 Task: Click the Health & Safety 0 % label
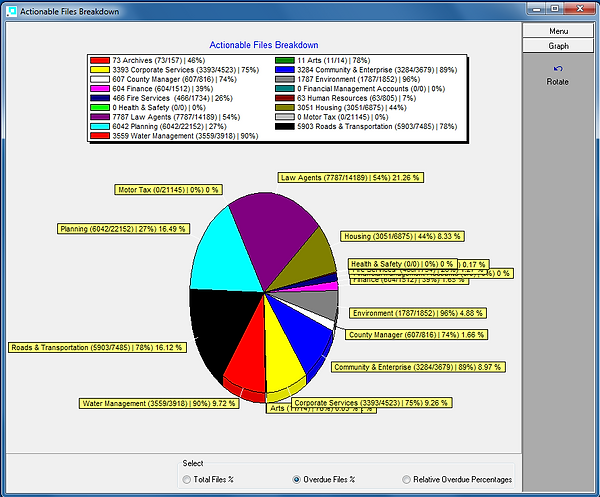click(x=402, y=264)
